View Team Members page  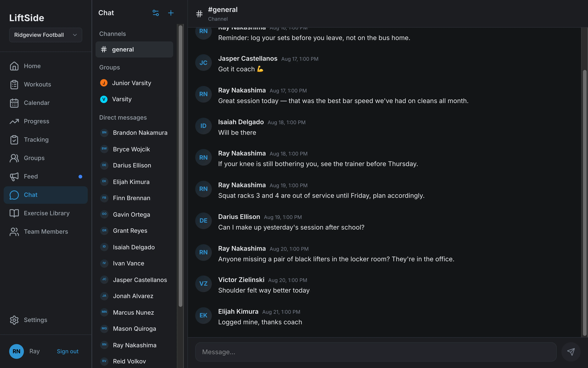(x=46, y=232)
